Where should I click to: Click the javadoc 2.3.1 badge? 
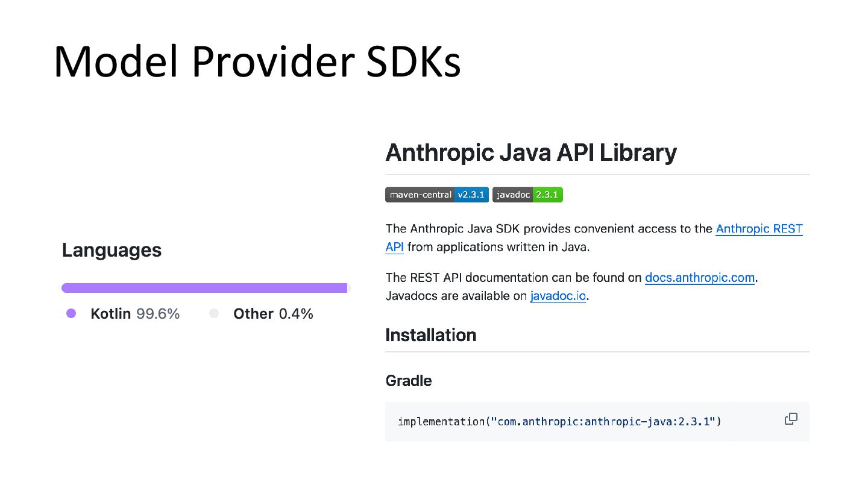click(527, 195)
